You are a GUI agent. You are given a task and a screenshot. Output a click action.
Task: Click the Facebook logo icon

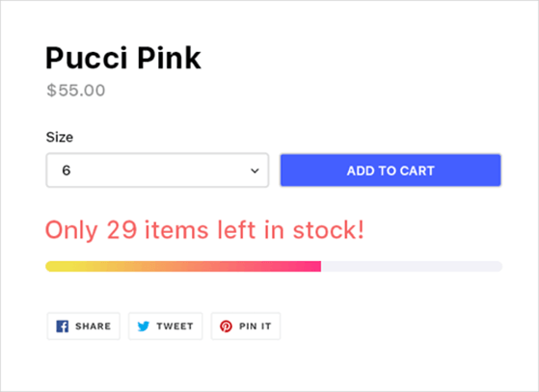(63, 327)
